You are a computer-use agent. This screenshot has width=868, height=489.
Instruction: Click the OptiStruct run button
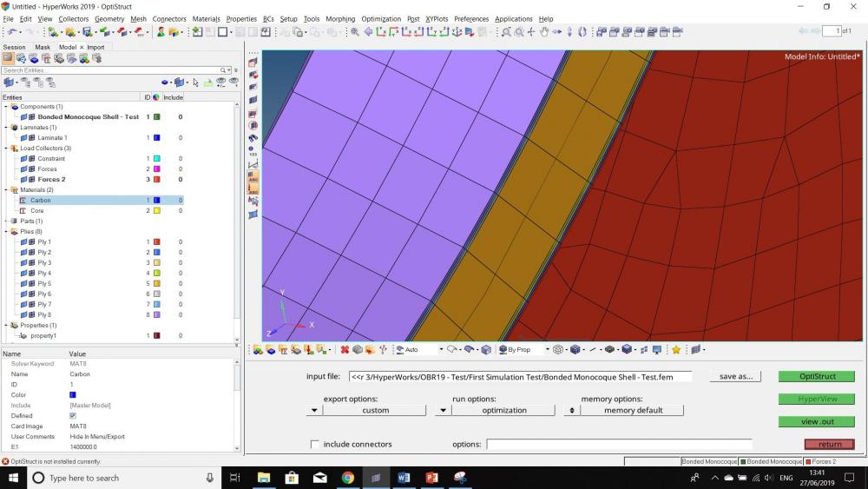pos(817,377)
